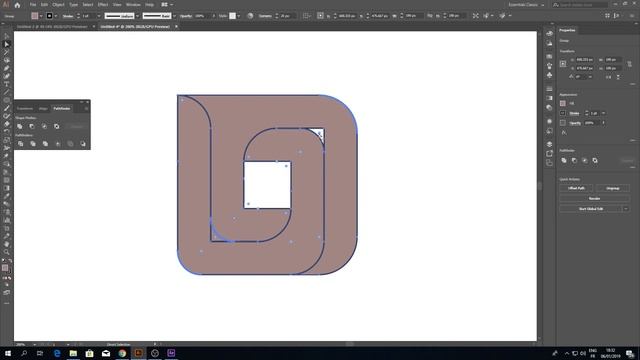
Task: Click the Recolor button
Action: coord(594,198)
